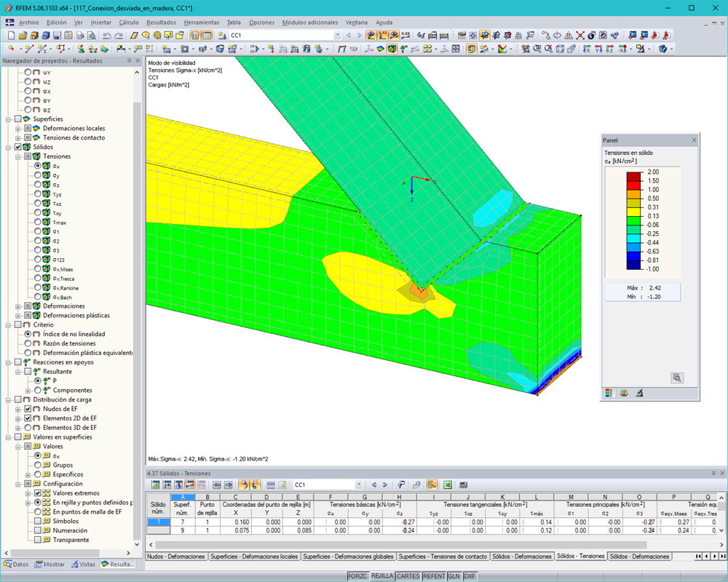Open the Archivo menu
728x582 pixels.
tap(29, 23)
